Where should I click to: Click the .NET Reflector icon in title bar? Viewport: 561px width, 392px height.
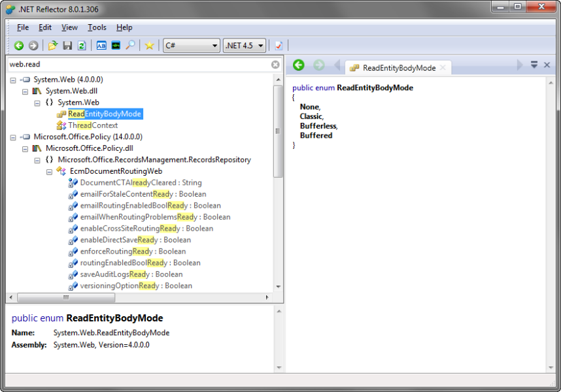[10, 9]
